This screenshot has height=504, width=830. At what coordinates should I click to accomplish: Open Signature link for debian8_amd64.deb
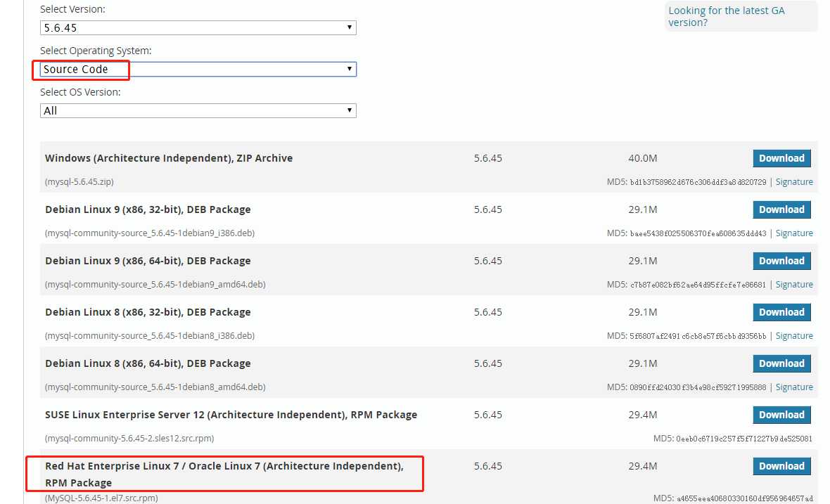click(x=794, y=387)
